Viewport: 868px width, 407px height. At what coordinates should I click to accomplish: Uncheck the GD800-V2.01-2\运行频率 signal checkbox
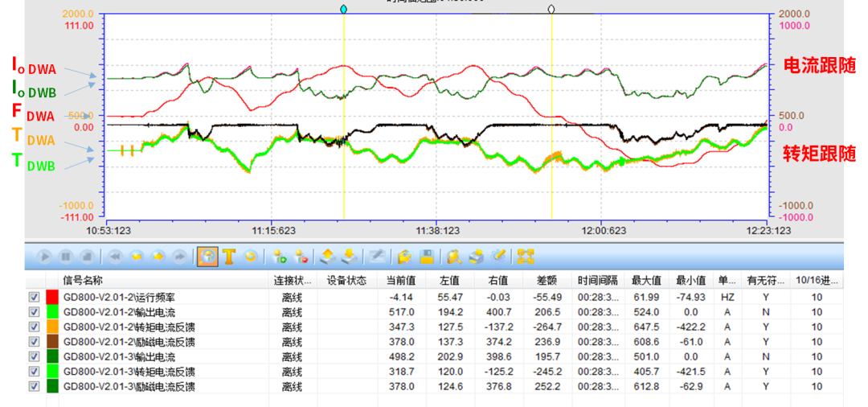pyautogui.click(x=34, y=297)
